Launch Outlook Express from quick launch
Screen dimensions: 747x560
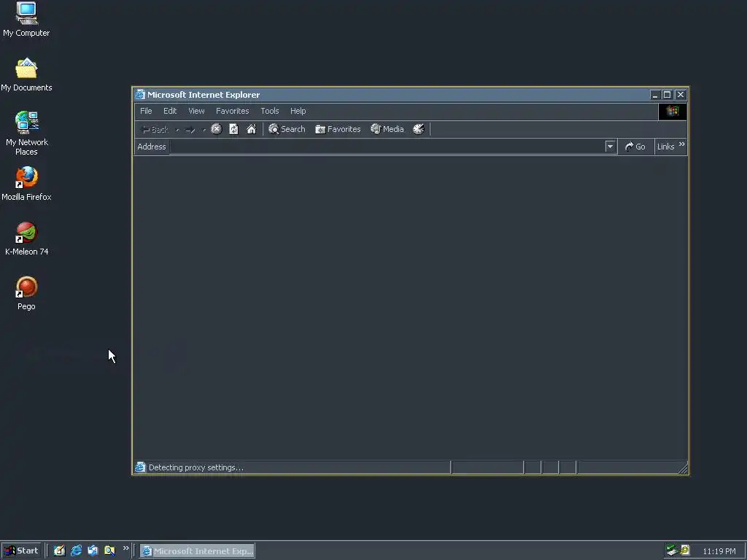point(93,551)
